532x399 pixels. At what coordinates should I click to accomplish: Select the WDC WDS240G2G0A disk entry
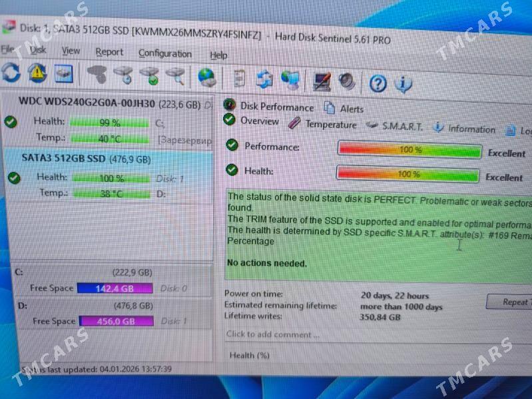87,104
